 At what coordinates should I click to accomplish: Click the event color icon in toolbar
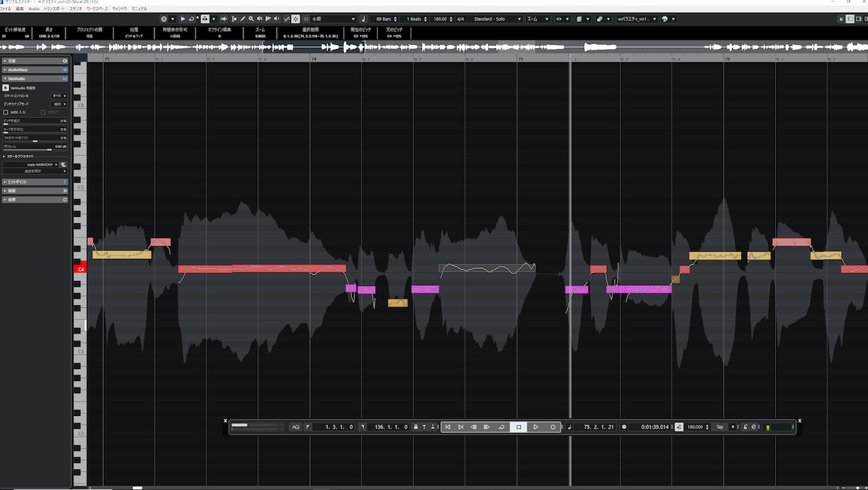(600, 18)
